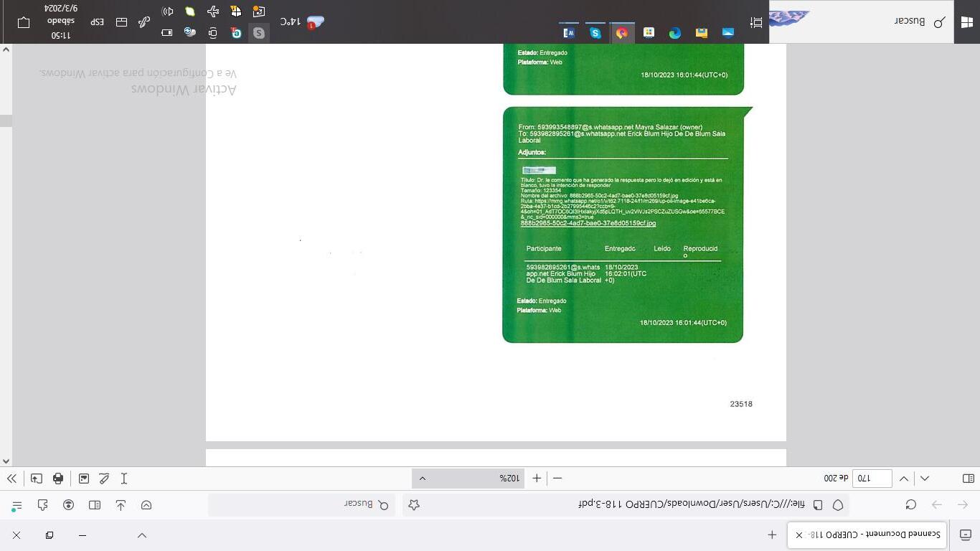Switch the ESP input language indicator
Screen dimensions: 980x551
(x=98, y=22)
